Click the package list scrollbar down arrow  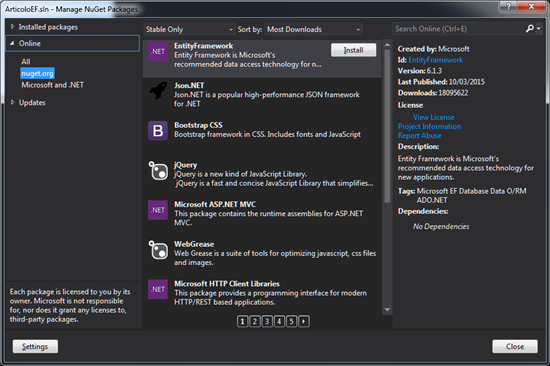coord(387,310)
